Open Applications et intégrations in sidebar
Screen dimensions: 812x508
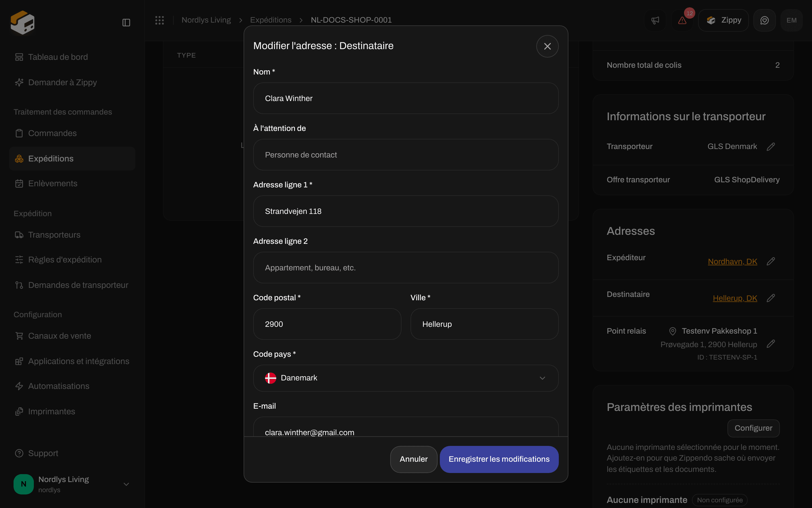pos(72,361)
